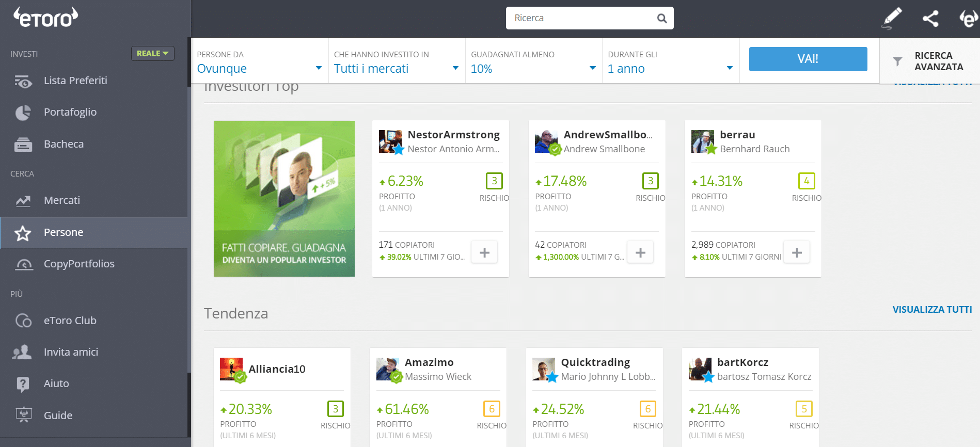
Task: Open Alliancia10 name link
Action: pyautogui.click(x=277, y=369)
